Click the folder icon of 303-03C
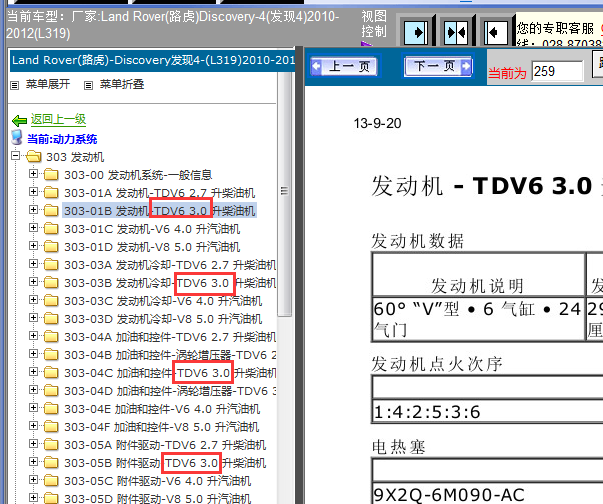Screen dimensions: 603x504 click(x=51, y=300)
